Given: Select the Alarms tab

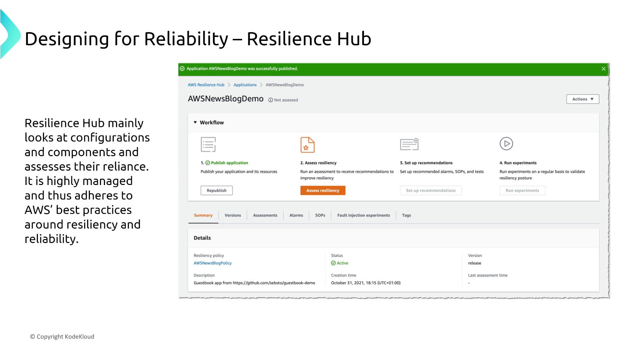Looking at the screenshot, I should coord(296,215).
